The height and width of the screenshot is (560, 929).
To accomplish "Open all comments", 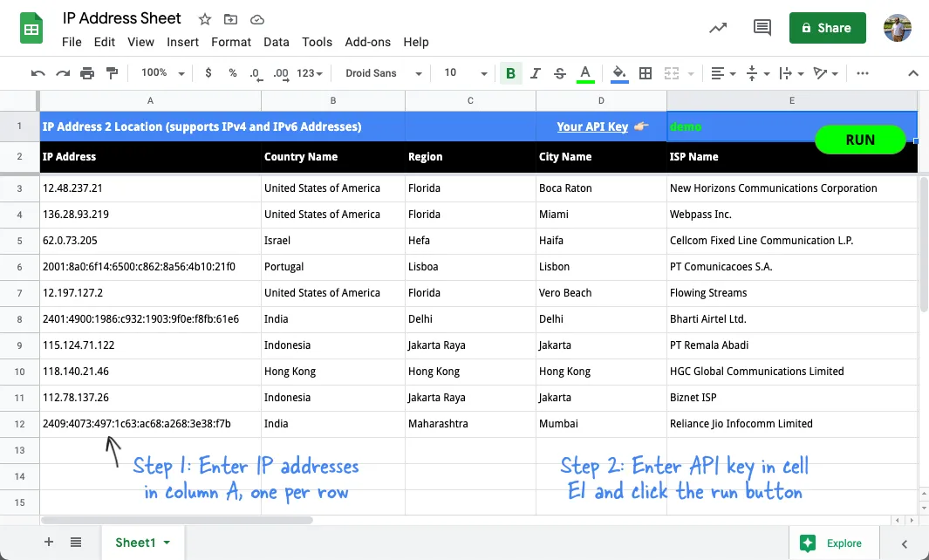I will (x=761, y=27).
